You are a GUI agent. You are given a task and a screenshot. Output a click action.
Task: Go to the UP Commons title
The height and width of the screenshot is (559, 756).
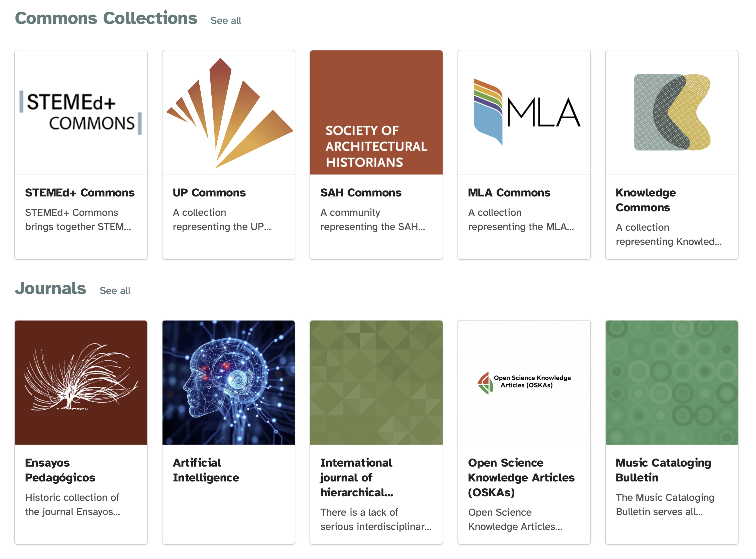click(x=209, y=193)
